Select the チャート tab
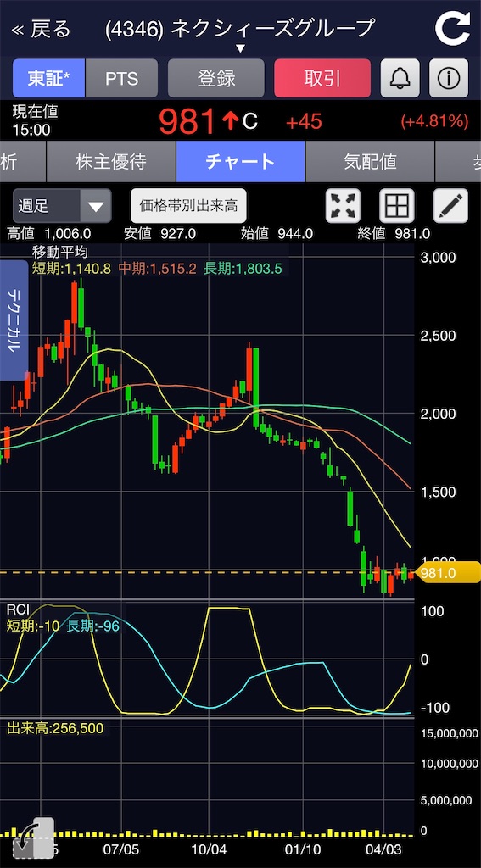 (241, 162)
